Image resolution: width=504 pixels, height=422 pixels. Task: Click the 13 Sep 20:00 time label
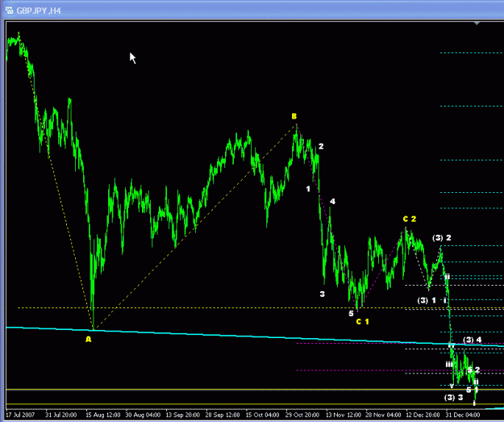[183, 415]
